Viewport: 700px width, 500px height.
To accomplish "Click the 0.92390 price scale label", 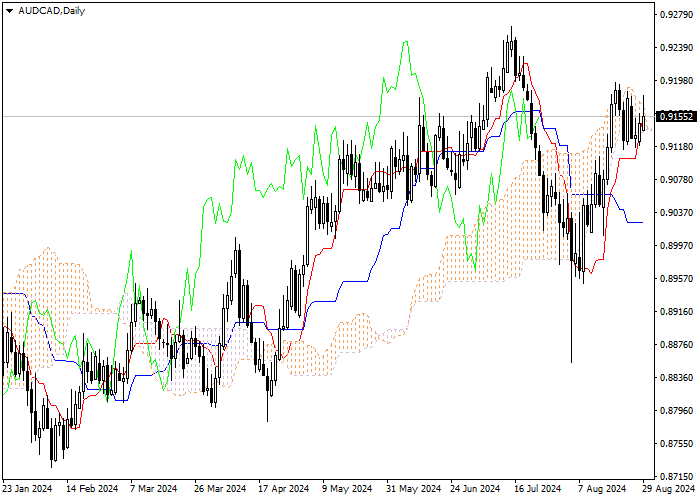I will coord(677,48).
